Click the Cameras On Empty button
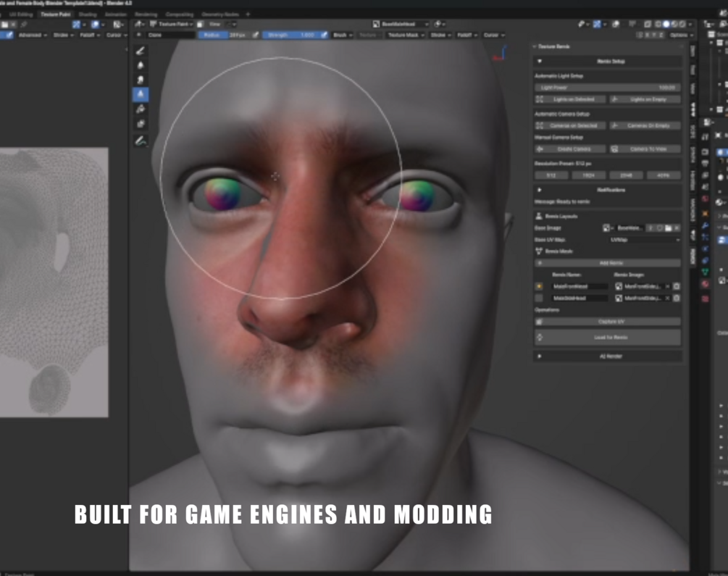Screen dimensions: 728x576 (645, 125)
